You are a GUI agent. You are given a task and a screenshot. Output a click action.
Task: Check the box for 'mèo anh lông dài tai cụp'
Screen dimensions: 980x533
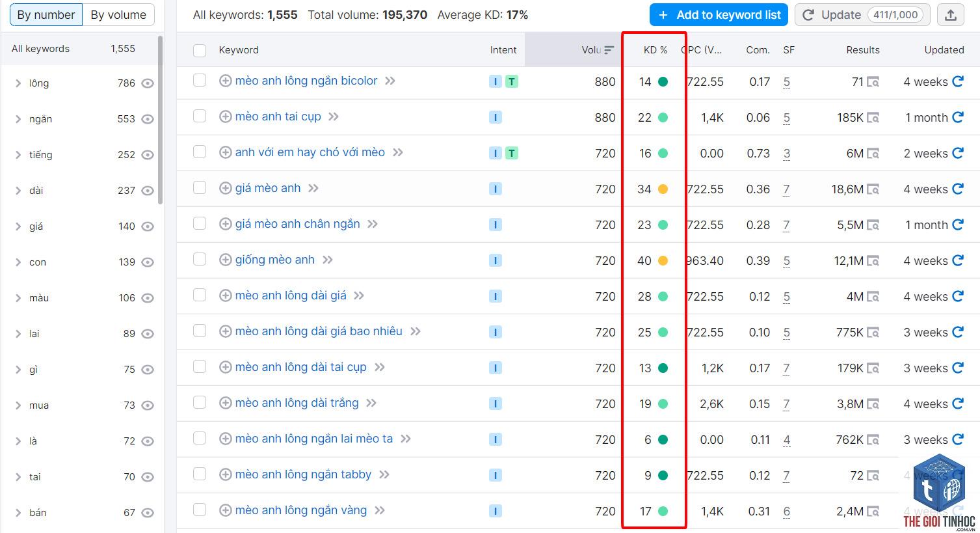tap(200, 367)
